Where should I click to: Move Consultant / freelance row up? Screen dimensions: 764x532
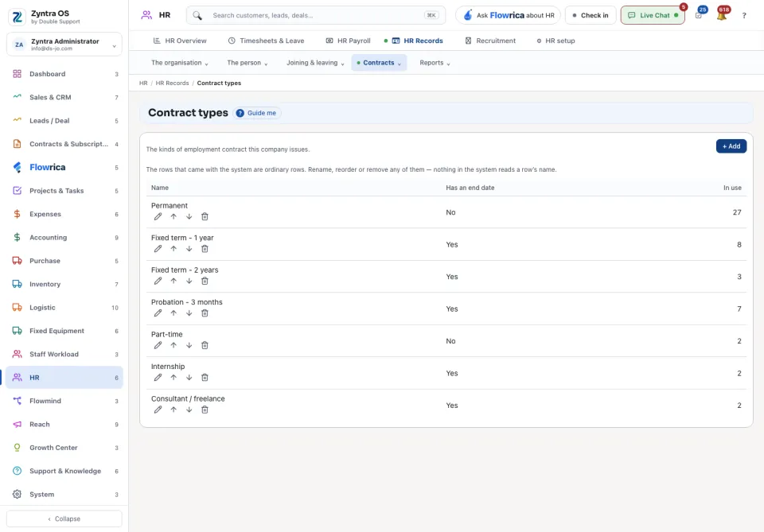[x=173, y=410]
